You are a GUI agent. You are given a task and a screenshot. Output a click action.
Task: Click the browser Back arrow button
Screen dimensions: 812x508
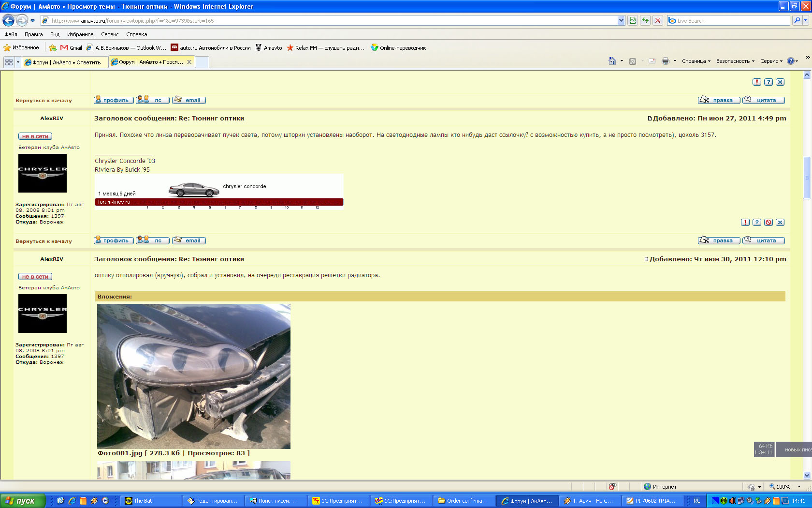click(8, 20)
